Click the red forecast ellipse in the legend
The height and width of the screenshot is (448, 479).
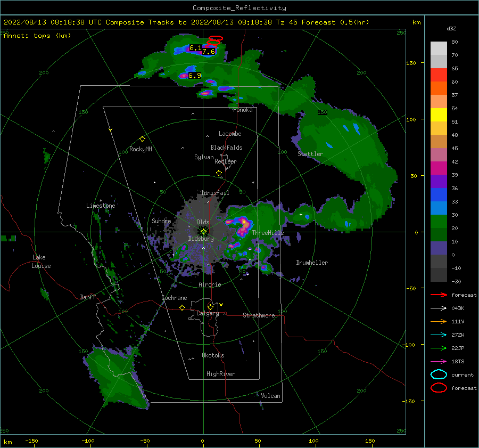click(439, 388)
